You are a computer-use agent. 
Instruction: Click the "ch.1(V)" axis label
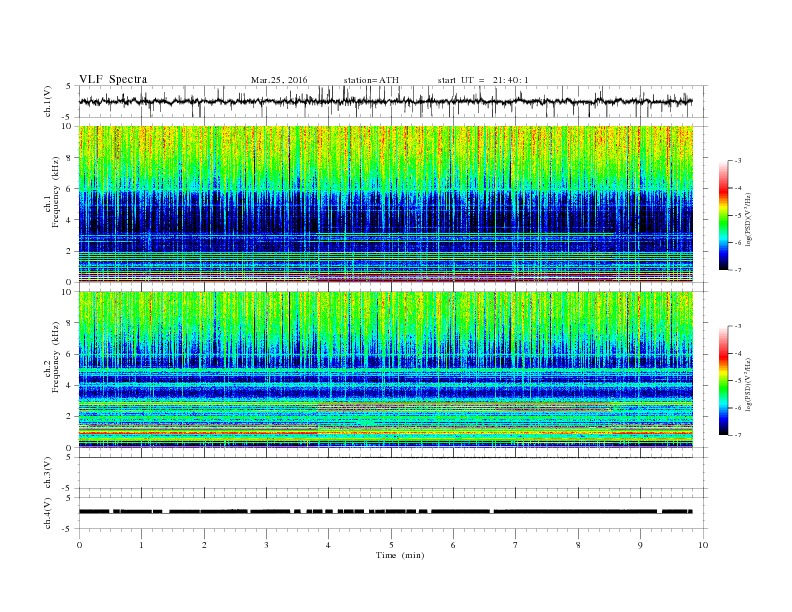48,101
